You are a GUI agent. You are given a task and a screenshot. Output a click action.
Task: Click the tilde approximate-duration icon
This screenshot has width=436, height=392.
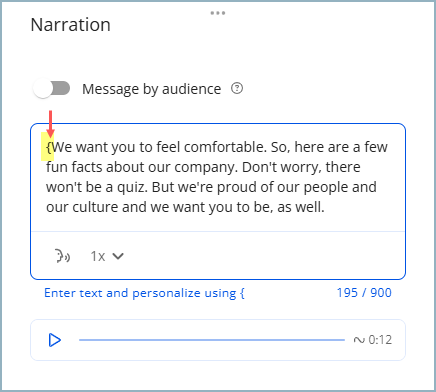point(359,340)
